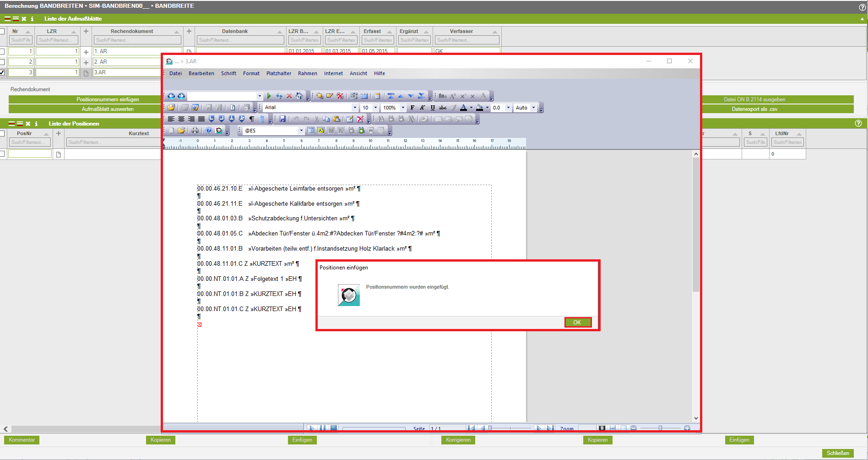Uncheck the checkbox for row 3.AR
The width and height of the screenshot is (868, 460).
pos(2,72)
